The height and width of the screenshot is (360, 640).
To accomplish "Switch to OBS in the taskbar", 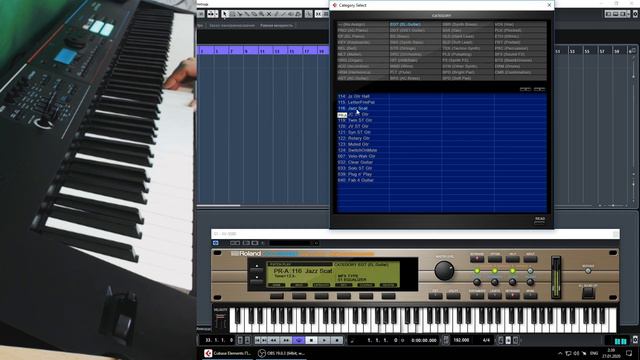I will (x=282, y=353).
